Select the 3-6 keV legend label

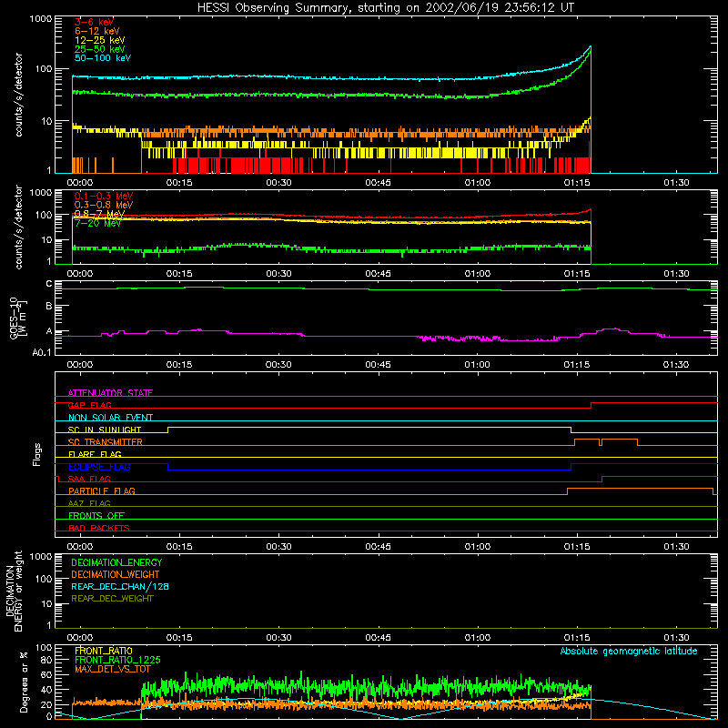95,22
